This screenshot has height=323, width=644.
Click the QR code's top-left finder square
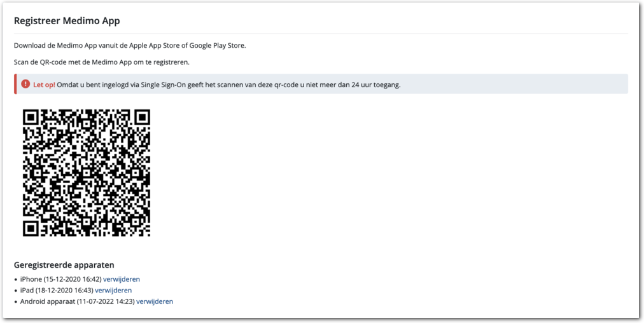click(33, 119)
